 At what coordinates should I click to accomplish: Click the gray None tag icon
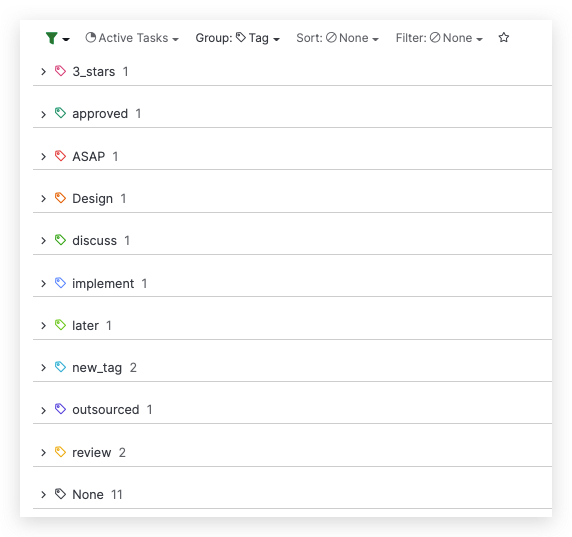[60, 494]
